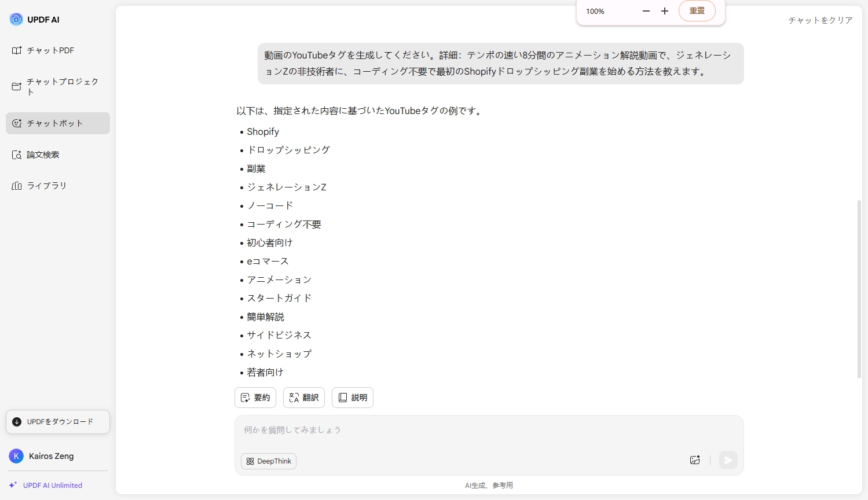The width and height of the screenshot is (868, 500).
Task: Decrease zoom with the minus button
Action: (x=646, y=11)
